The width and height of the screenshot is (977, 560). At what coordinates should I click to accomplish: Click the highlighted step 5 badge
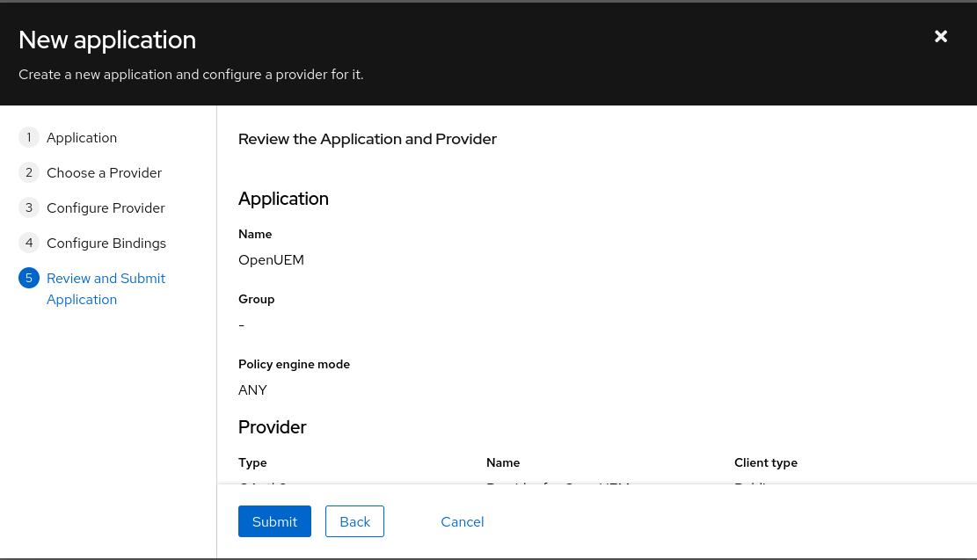29,279
